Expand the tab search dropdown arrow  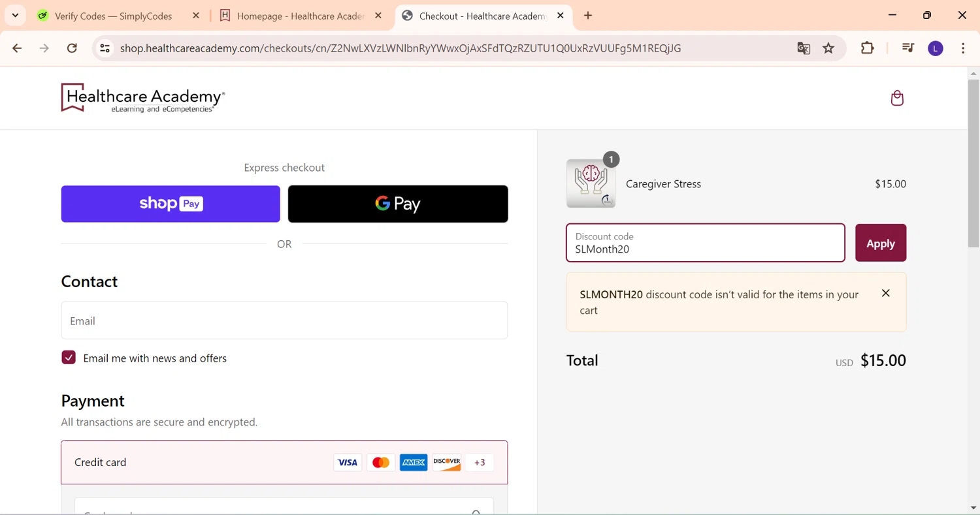pos(15,16)
